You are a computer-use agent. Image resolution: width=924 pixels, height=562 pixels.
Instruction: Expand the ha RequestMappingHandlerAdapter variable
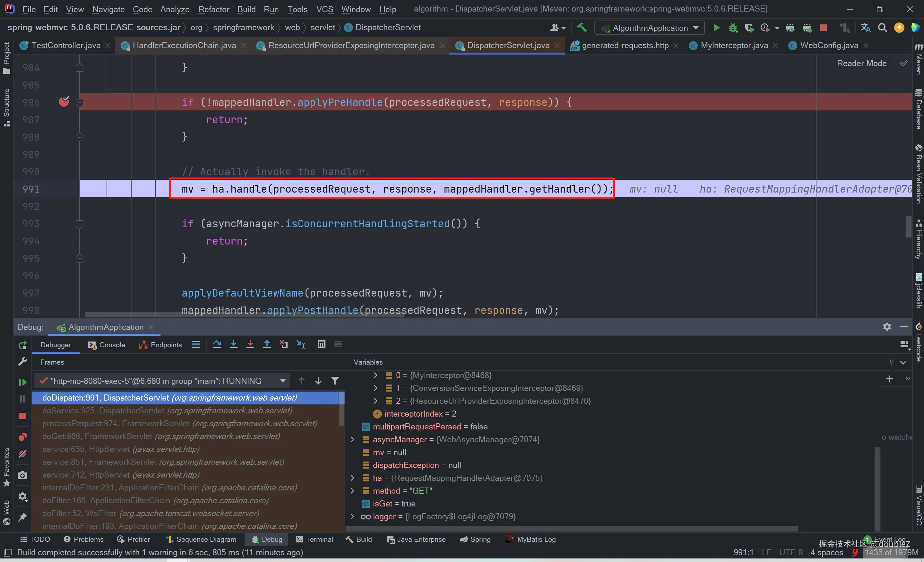coord(352,478)
